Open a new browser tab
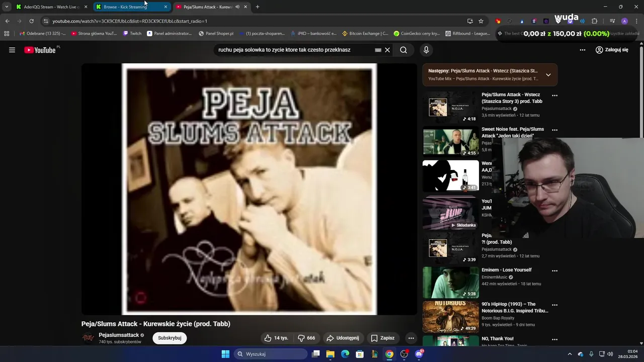 pyautogui.click(x=257, y=7)
